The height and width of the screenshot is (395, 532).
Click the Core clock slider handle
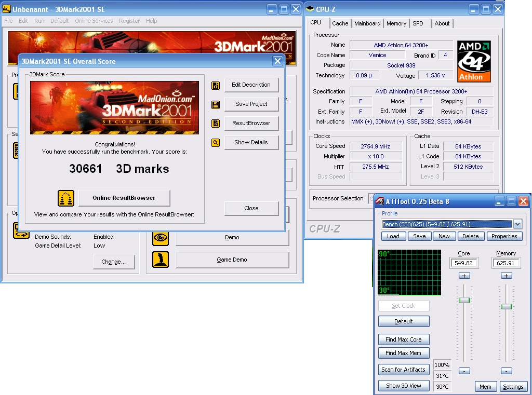click(x=464, y=300)
